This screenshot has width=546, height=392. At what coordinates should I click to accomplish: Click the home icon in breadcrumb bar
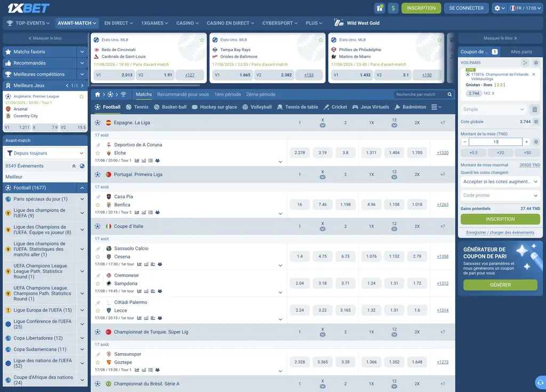(98, 94)
